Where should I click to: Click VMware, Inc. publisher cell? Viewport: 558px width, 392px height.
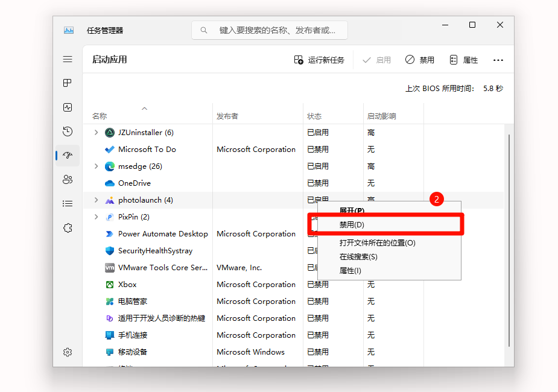(239, 268)
